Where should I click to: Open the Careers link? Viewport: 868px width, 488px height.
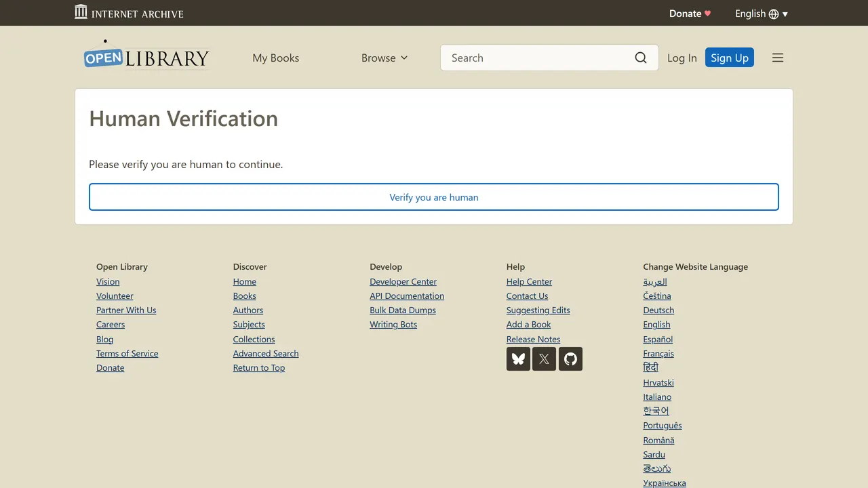(111, 325)
